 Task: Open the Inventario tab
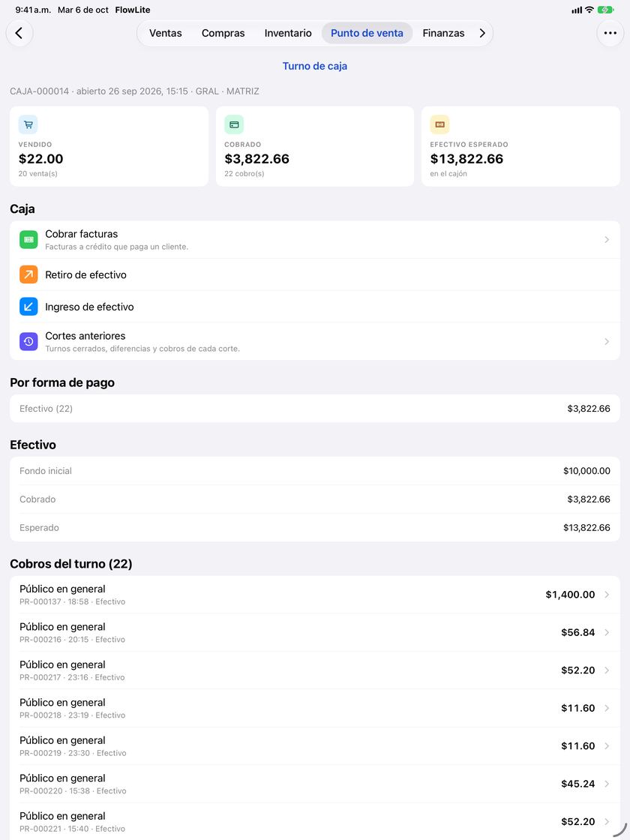pos(288,33)
